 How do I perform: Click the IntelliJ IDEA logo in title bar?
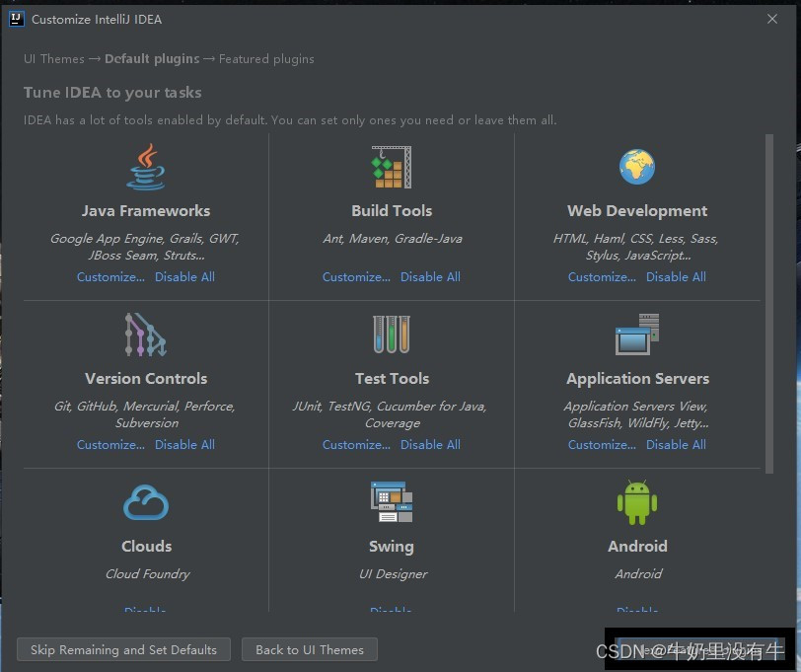pyautogui.click(x=17, y=20)
